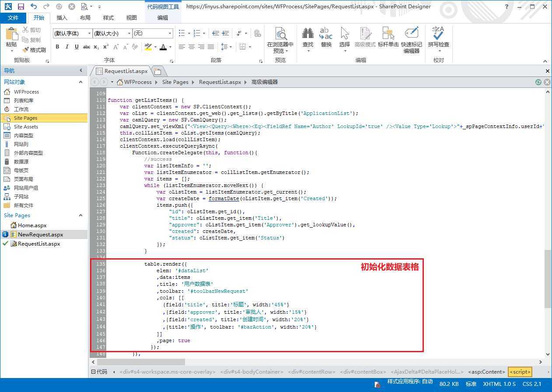552x392 pixels.
Task: Collapse the ribbon with the up chevron
Action: [545, 61]
